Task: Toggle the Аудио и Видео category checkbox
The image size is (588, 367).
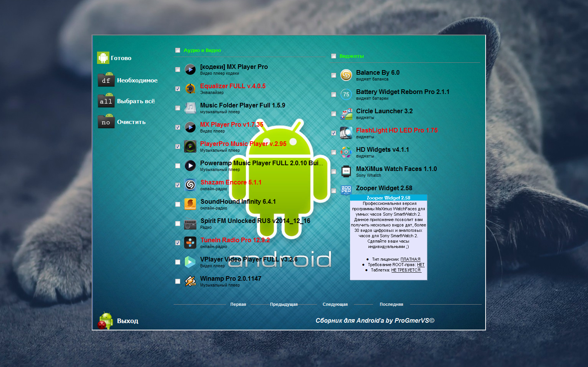Action: pyautogui.click(x=178, y=50)
